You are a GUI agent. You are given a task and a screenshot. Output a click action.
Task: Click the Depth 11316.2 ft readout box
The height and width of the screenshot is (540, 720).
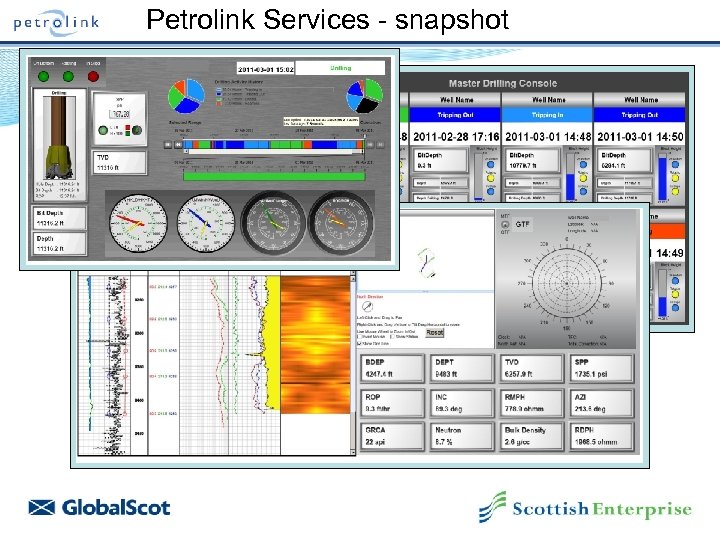59,243
